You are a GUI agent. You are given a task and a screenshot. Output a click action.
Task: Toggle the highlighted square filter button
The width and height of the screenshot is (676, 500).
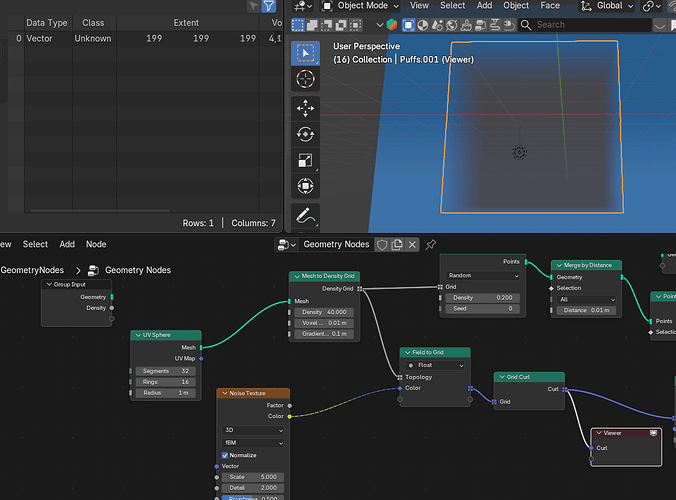[x=408, y=25]
